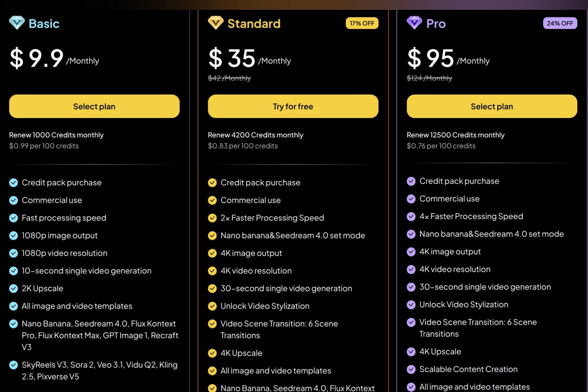Screen dimensions: 588x392
Task: Select plan for the Basic tier
Action: coord(94,106)
